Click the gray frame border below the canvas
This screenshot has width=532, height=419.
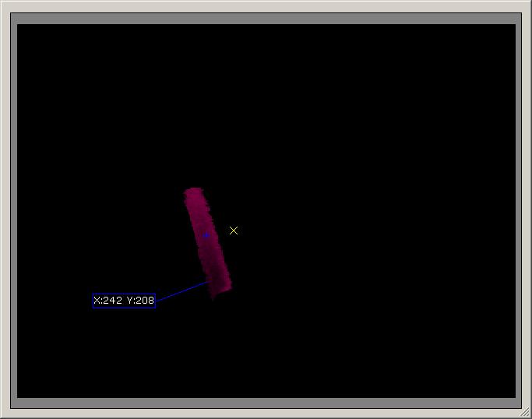(x=266, y=403)
